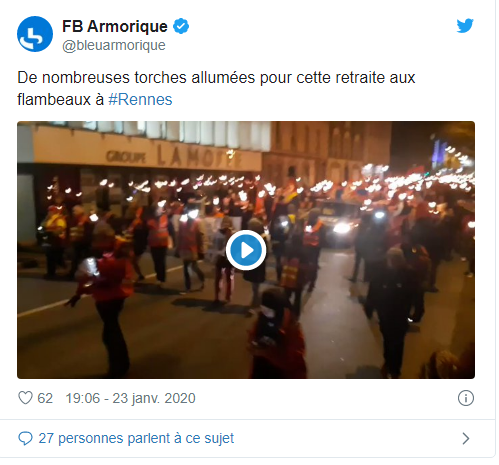Open the #Rennes hashtag link

140,100
